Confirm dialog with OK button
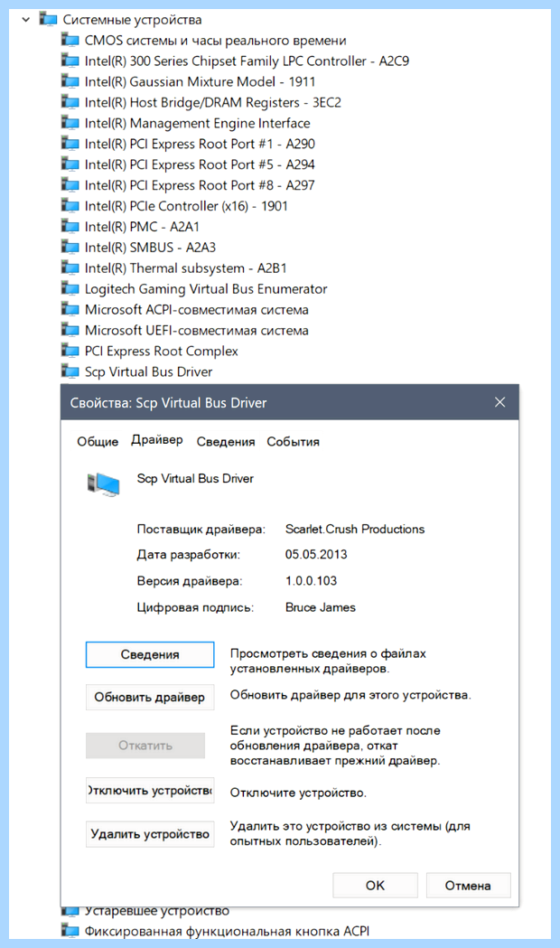Screen dimensions: 560x948 375,885
